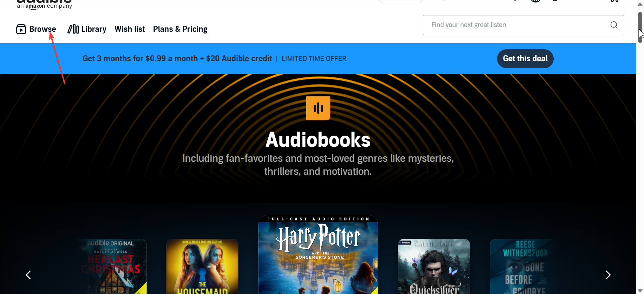
Task: Open the Harry Potter Sorcerer's Stone cover
Action: 318,254
